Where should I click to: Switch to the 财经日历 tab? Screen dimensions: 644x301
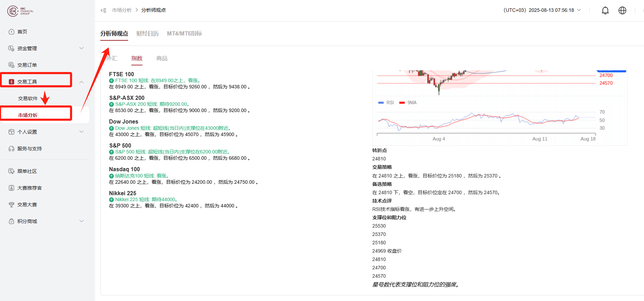[147, 33]
